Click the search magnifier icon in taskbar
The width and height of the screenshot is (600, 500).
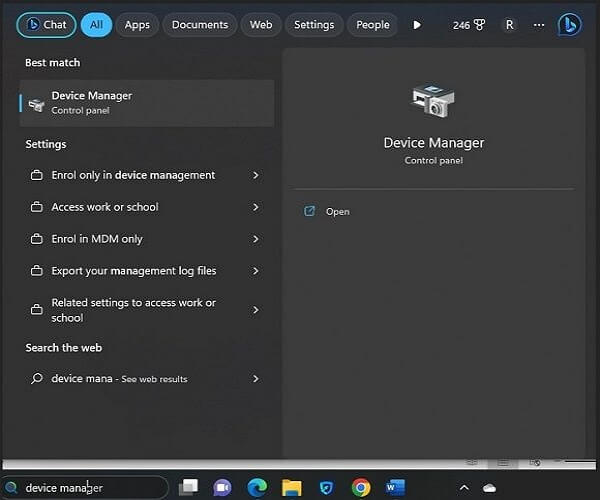(11, 487)
